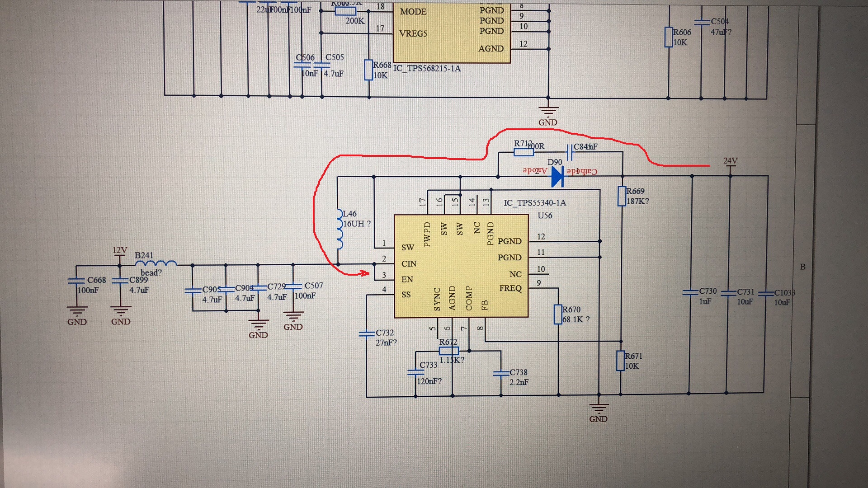Click the R669 187K resistor symbol
Viewport: 868px width, 488px height.
coord(622,197)
